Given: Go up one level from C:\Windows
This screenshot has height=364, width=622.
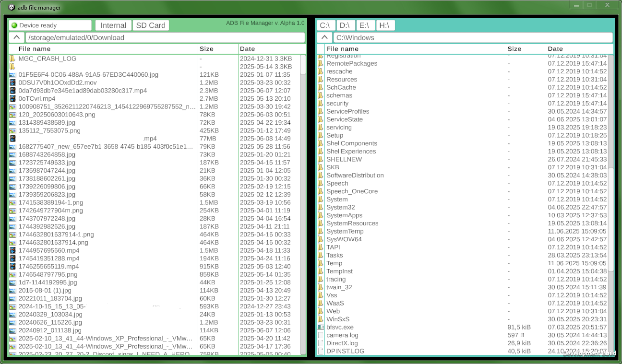Looking at the screenshot, I should click(x=324, y=37).
